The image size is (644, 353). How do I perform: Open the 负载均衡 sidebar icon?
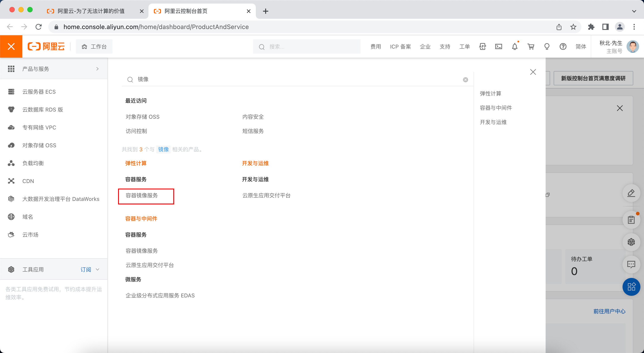[x=11, y=163]
